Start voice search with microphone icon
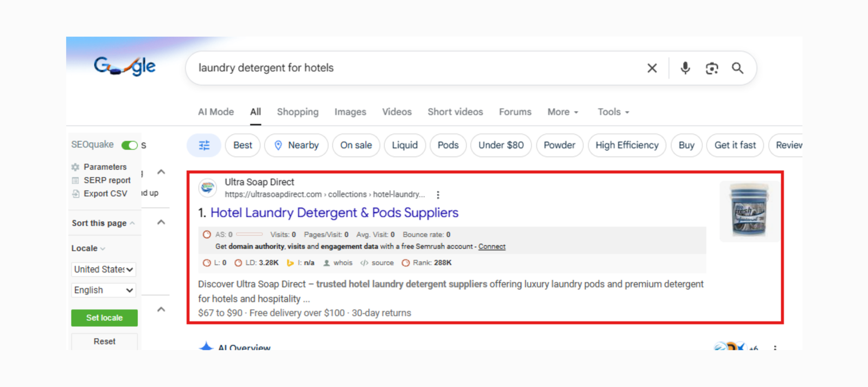This screenshot has height=387, width=868. click(x=685, y=68)
